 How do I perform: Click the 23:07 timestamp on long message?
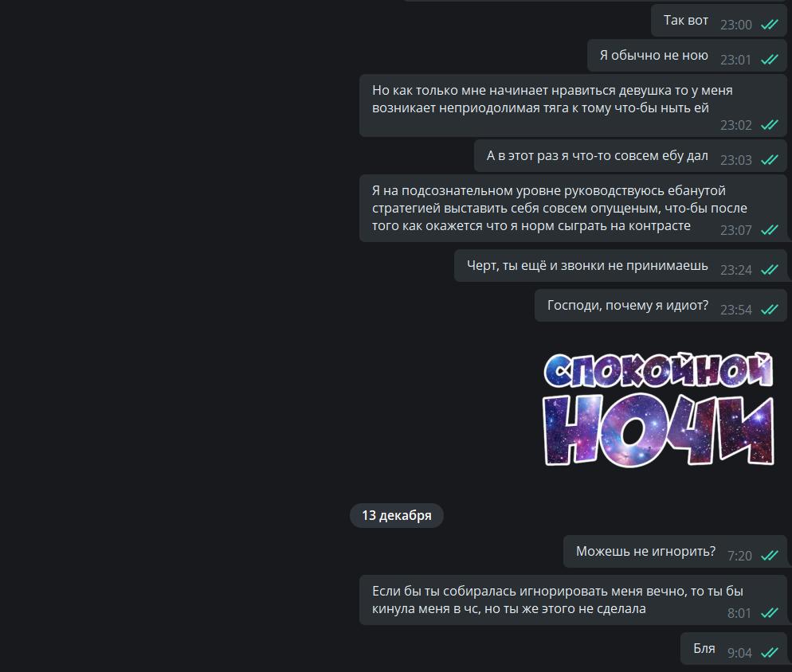point(736,230)
